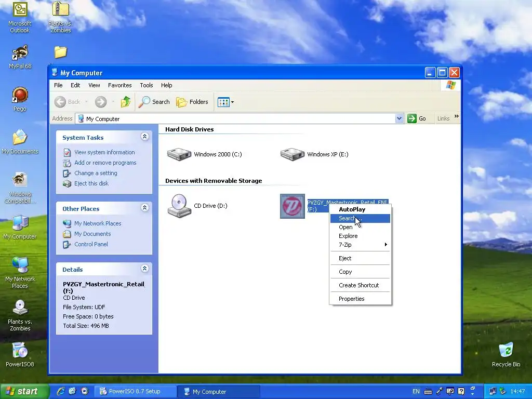Click network connection tray icon
The width and height of the screenshot is (532, 399).
pos(493,391)
